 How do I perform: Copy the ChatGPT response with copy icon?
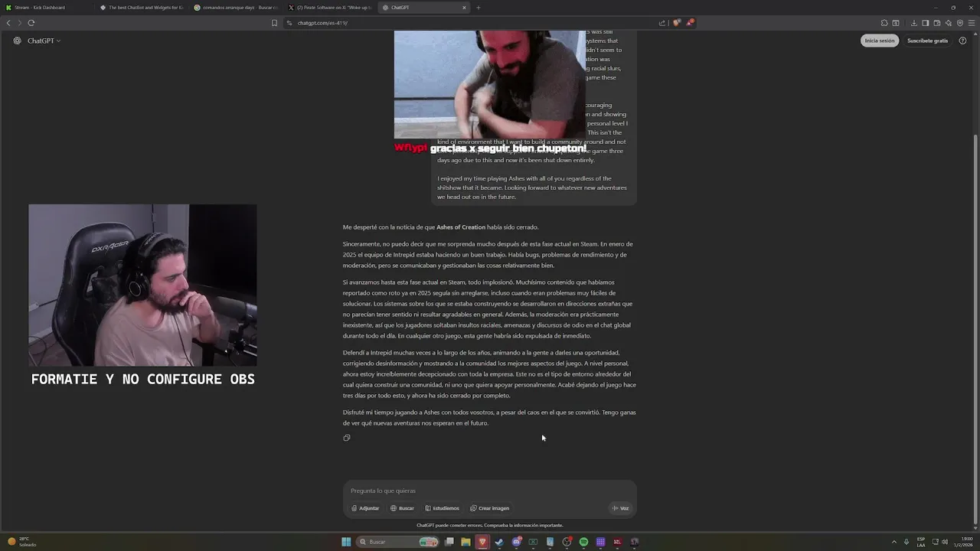click(x=347, y=438)
